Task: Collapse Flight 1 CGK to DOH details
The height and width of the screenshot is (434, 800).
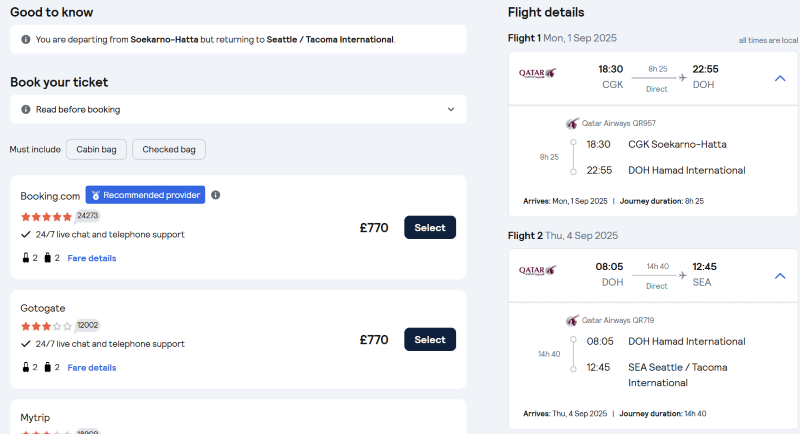Action: click(780, 79)
